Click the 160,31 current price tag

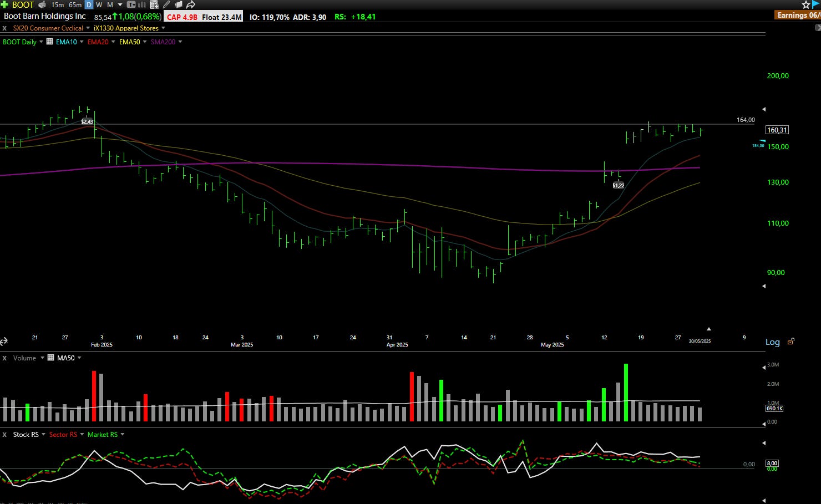click(x=777, y=130)
